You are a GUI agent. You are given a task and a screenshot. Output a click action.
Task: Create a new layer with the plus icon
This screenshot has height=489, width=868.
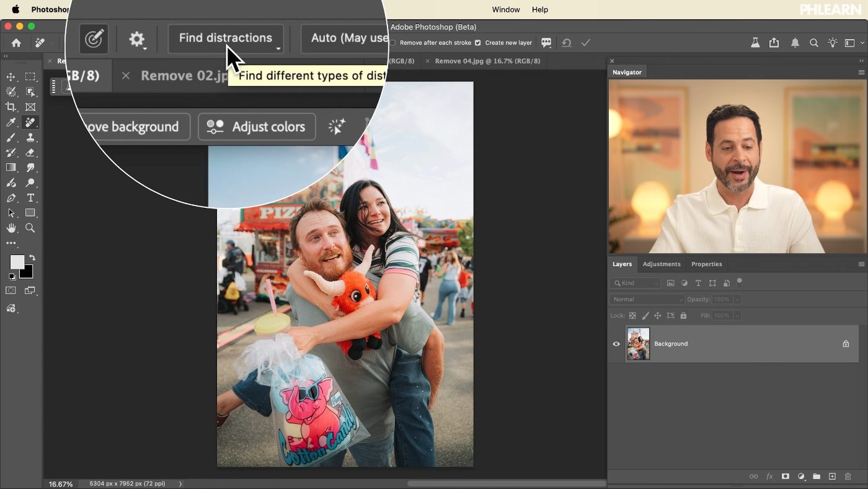pos(832,477)
